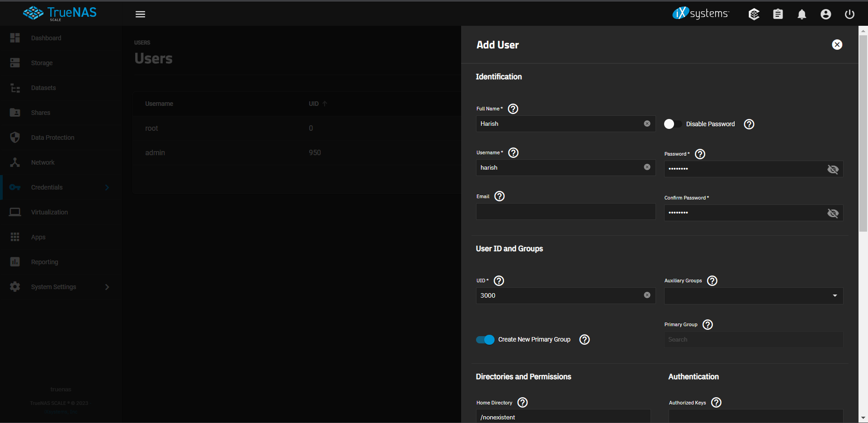Open the Jobs clipboard icon

(778, 14)
